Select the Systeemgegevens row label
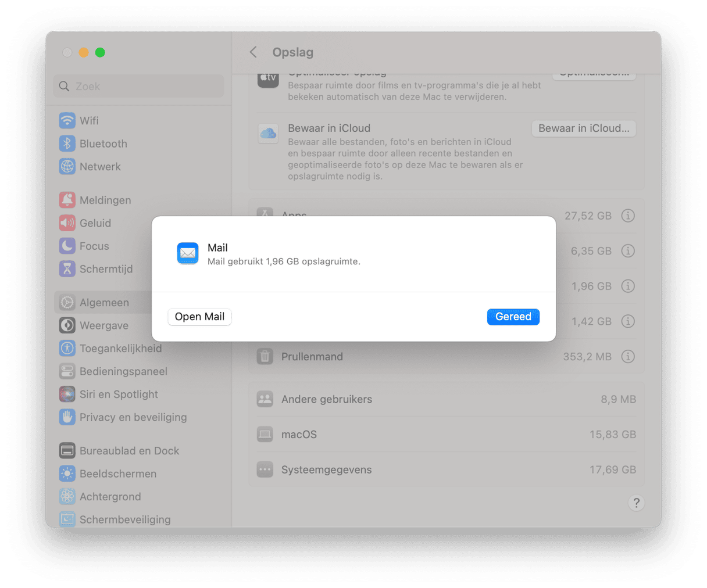The image size is (707, 588). tap(327, 469)
